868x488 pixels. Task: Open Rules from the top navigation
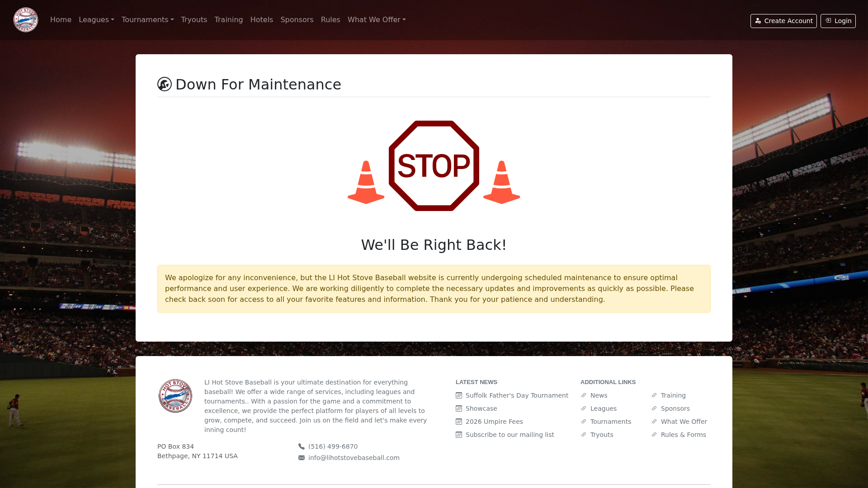pyautogui.click(x=330, y=20)
